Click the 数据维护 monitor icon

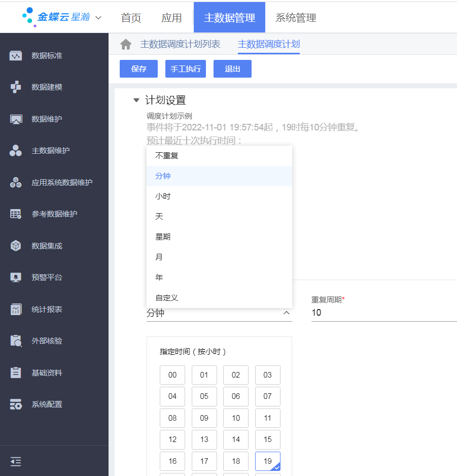(16, 119)
